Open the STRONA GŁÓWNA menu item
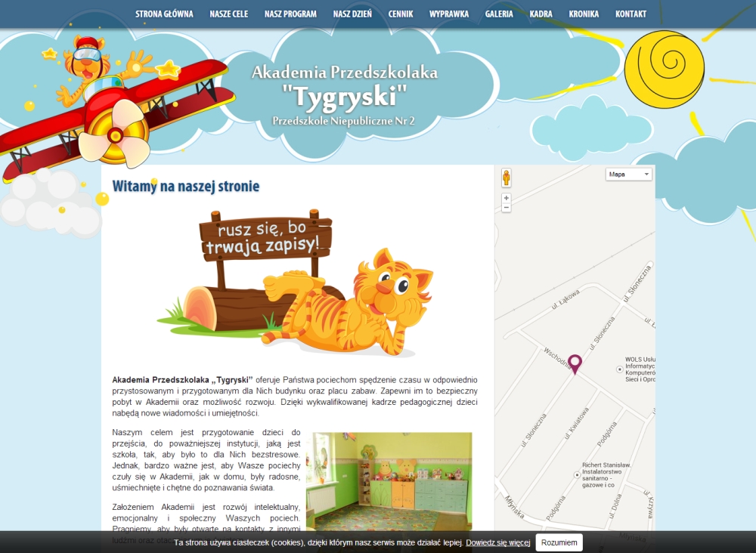Screen dimensions: 756x553 (164, 14)
